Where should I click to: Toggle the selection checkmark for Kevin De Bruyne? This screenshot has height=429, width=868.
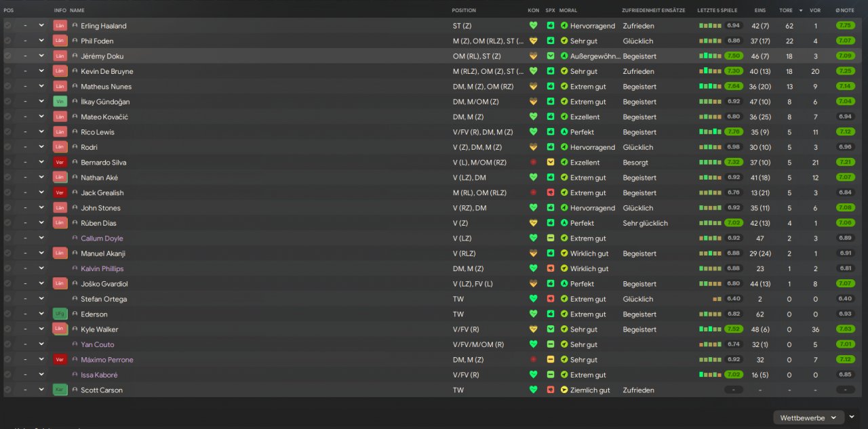[7, 71]
